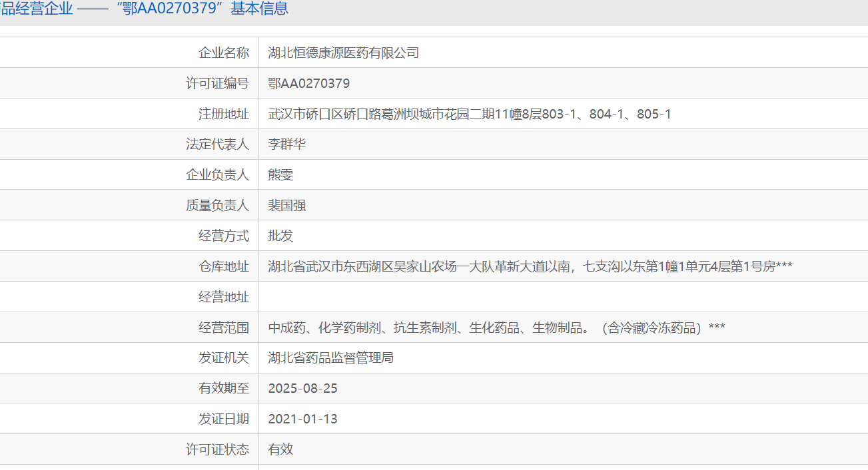Image resolution: width=868 pixels, height=470 pixels.
Task: Click the enterprise head name 熊雯
Action: pyautogui.click(x=280, y=175)
